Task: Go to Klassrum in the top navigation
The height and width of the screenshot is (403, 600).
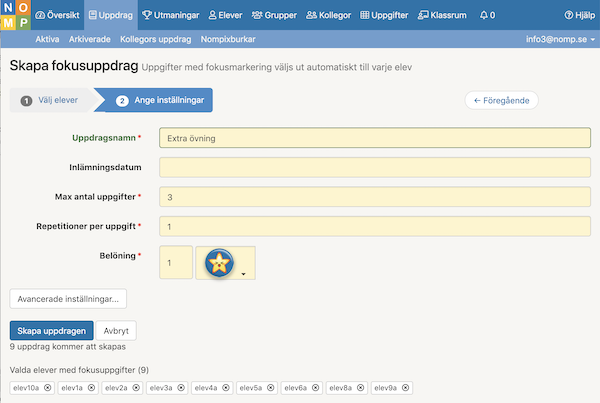Action: click(x=442, y=15)
